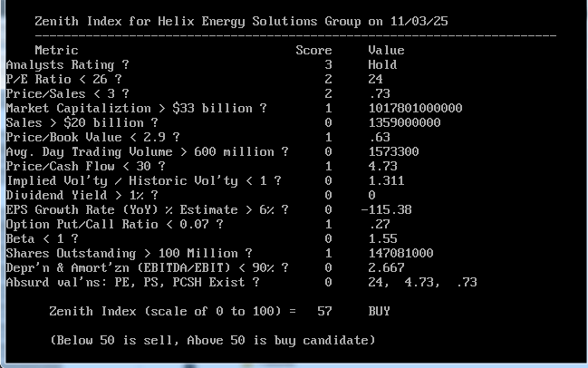588x368 pixels.
Task: Click the implied volatility value 1.311
Action: pos(386,180)
